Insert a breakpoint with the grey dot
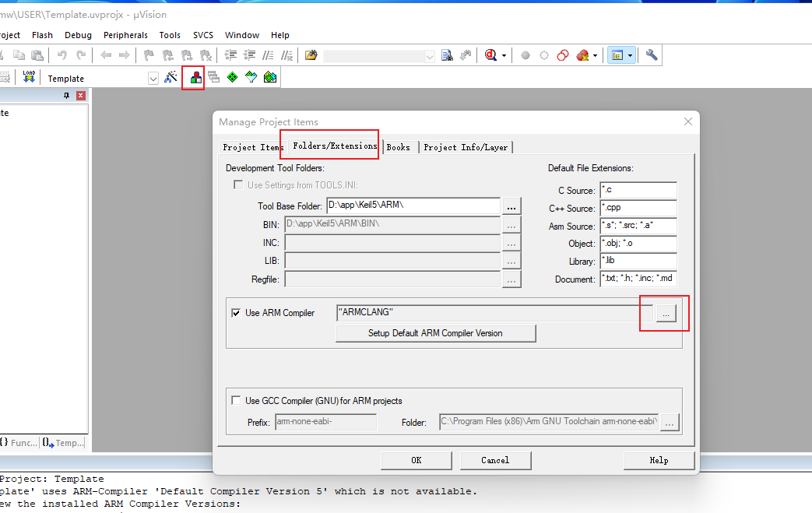Viewport: 812px width, 513px height. [525, 54]
